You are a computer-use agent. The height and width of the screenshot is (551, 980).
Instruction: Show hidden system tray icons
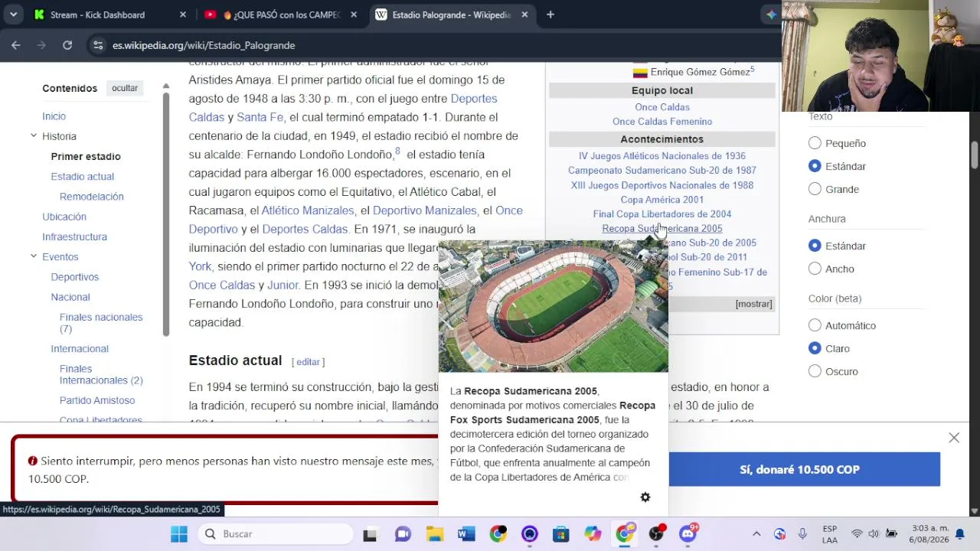756,534
